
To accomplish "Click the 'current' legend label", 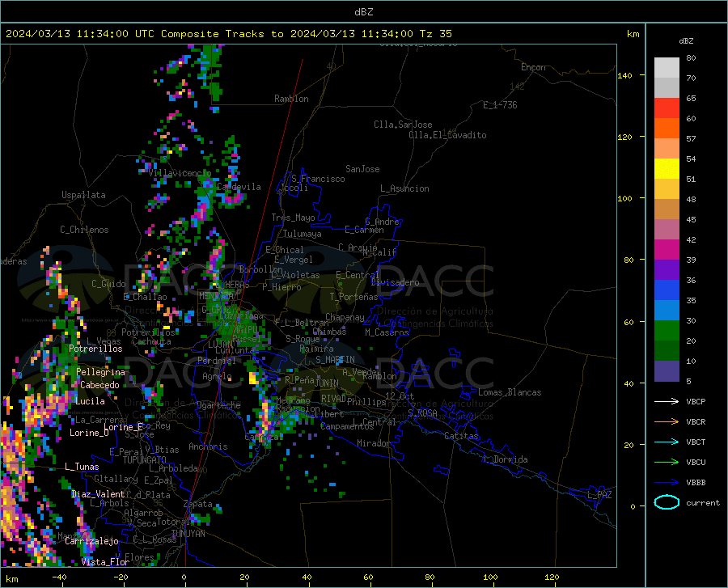I will click(703, 502).
